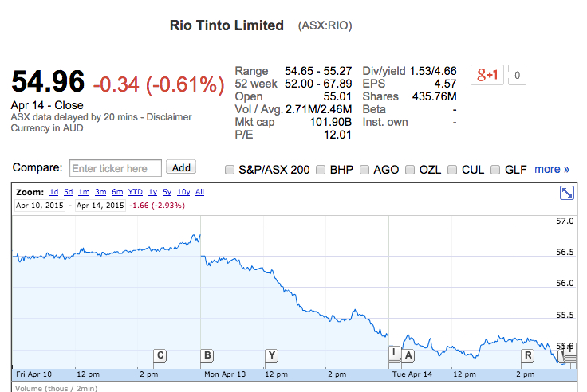Enable S&P/ASX 200 comparison checkbox

pyautogui.click(x=230, y=170)
